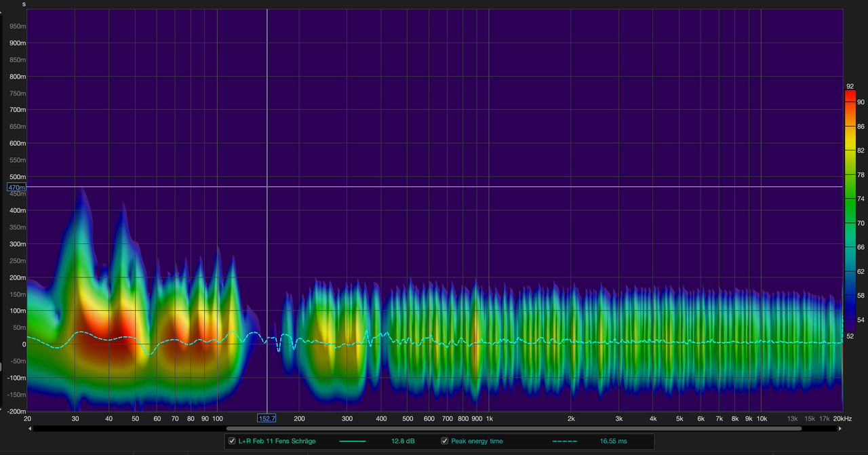Click the dB color scale legend bar
The height and width of the screenshot is (455, 868).
pyautogui.click(x=850, y=212)
